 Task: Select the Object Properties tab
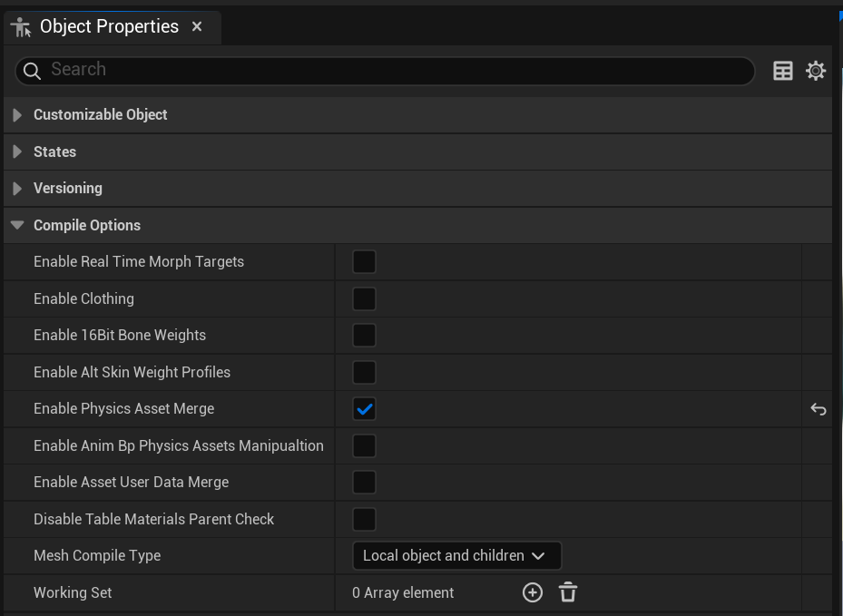(x=113, y=27)
